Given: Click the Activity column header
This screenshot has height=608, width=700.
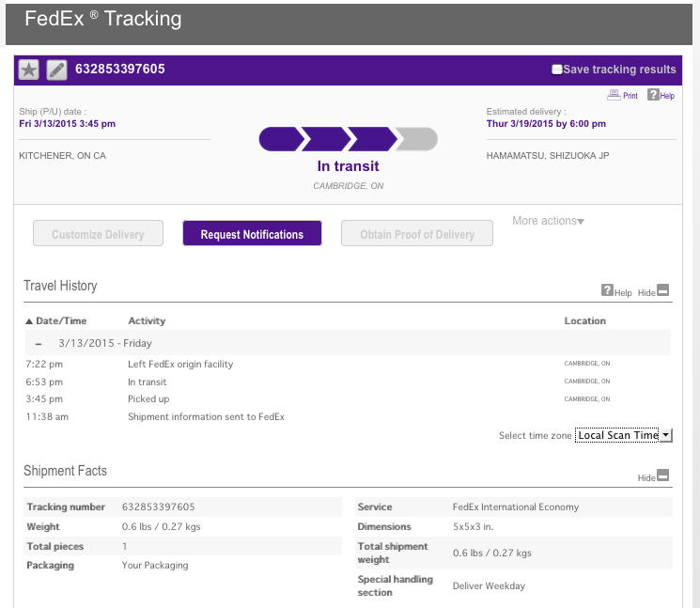Looking at the screenshot, I should tap(147, 321).
